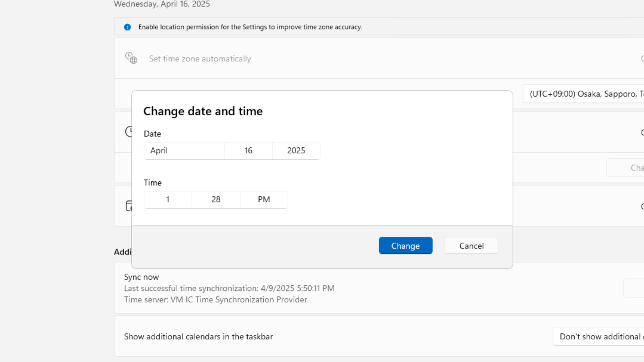Click the blue info icon in location banner

coord(127,27)
